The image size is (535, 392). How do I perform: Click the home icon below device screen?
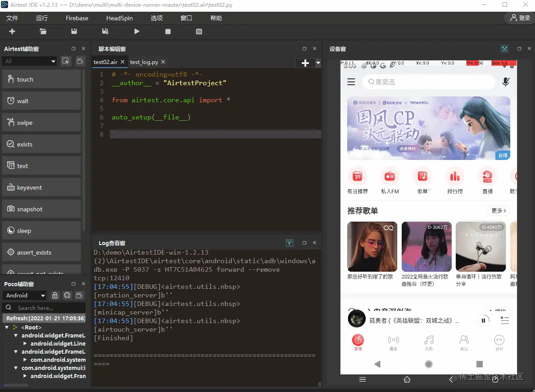[407, 379]
